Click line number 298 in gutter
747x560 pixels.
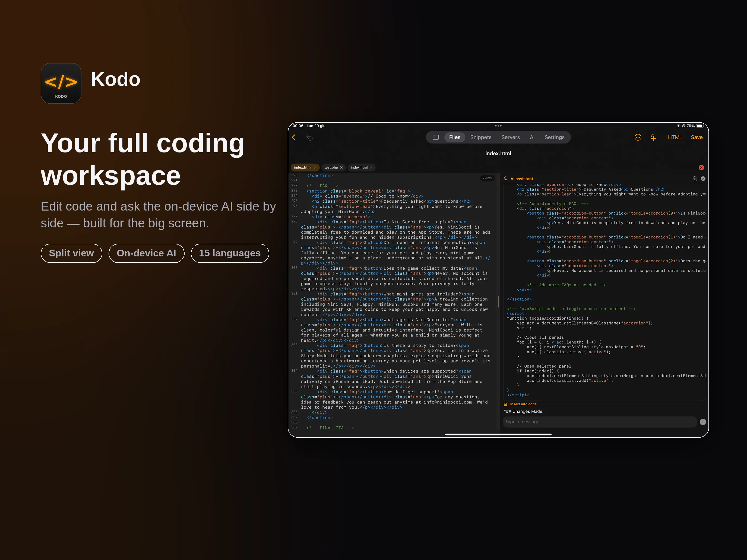pyautogui.click(x=294, y=221)
